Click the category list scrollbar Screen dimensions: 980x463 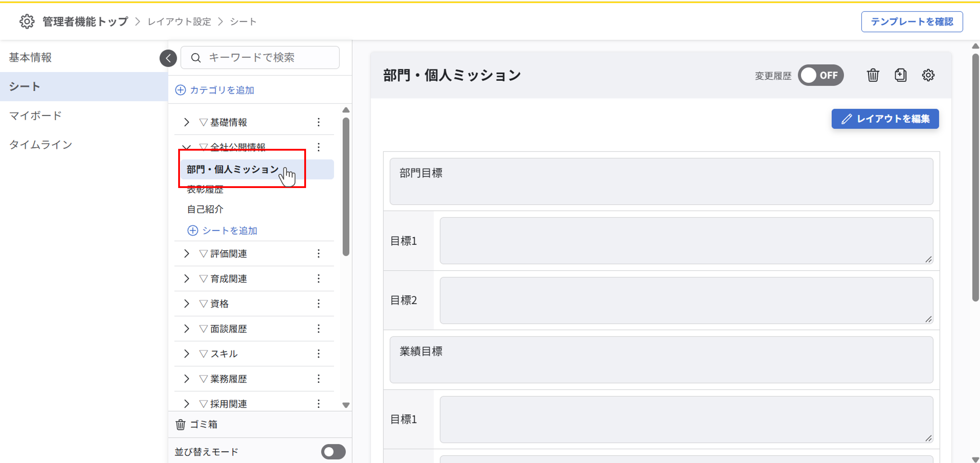click(345, 186)
